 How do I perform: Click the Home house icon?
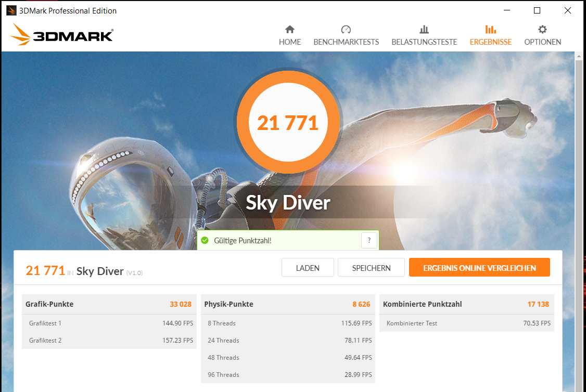[290, 30]
